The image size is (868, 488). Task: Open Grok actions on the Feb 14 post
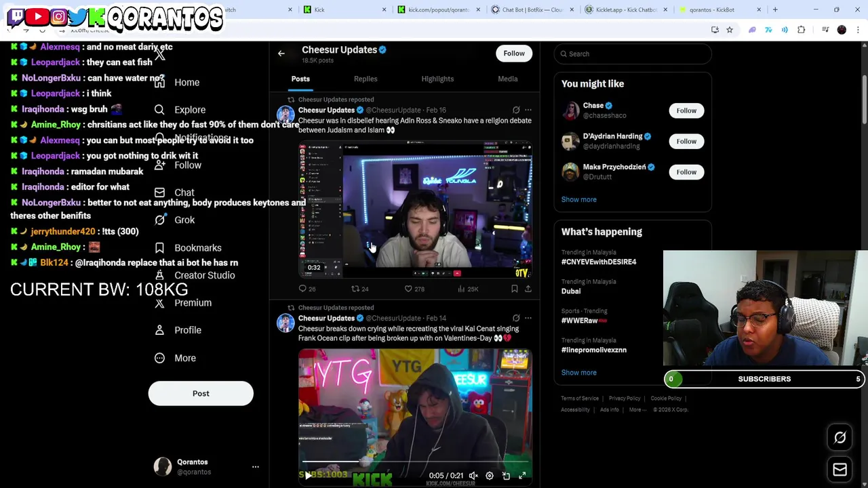516,318
